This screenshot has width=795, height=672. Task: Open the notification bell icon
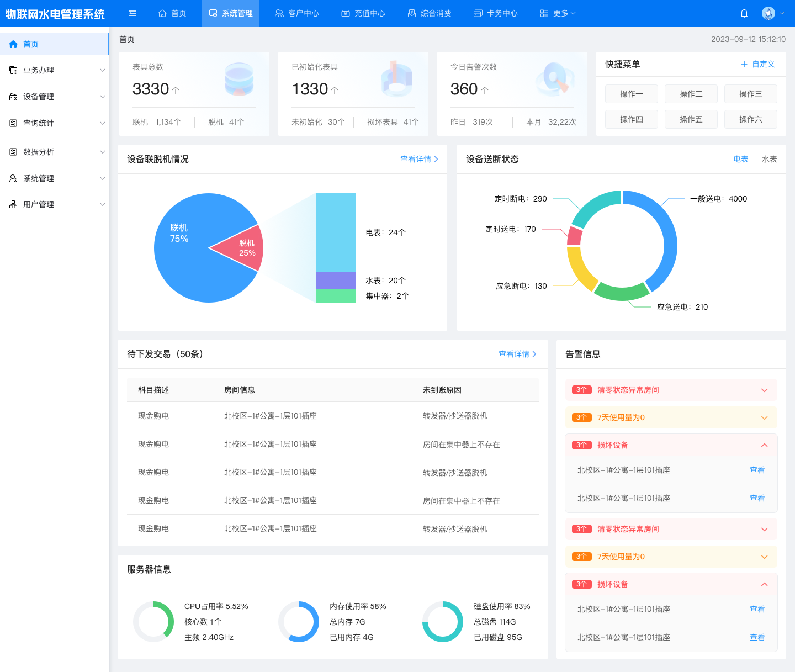tap(744, 13)
